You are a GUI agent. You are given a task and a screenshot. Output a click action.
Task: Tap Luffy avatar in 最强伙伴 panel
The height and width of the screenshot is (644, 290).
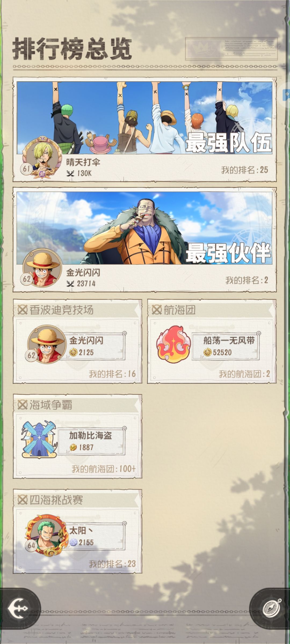(42, 268)
